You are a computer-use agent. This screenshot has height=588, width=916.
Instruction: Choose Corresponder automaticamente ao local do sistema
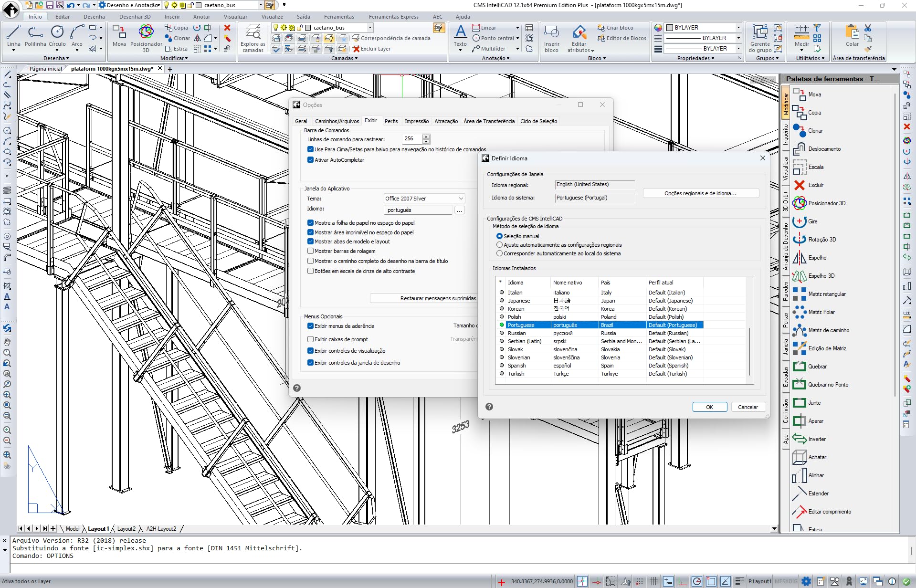499,253
